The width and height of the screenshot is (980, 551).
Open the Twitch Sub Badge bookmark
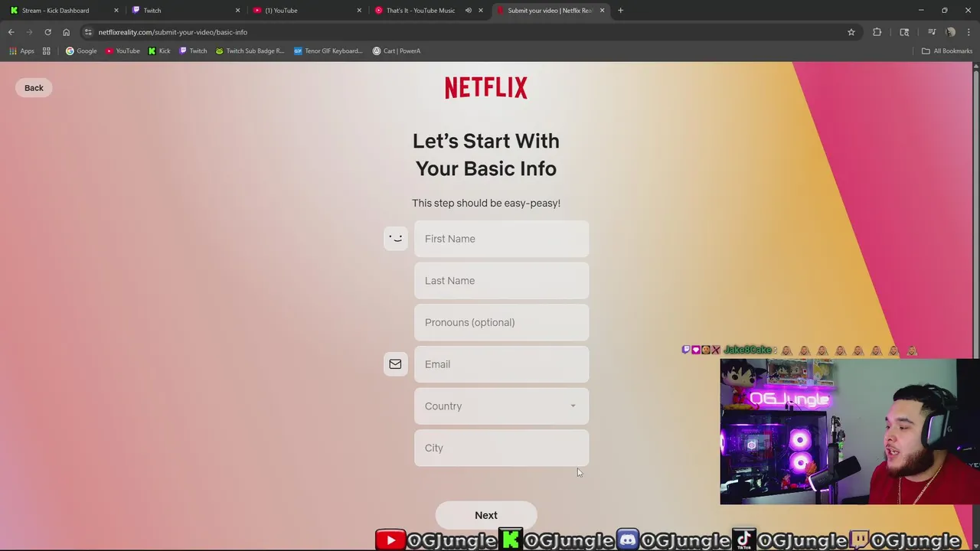click(250, 51)
